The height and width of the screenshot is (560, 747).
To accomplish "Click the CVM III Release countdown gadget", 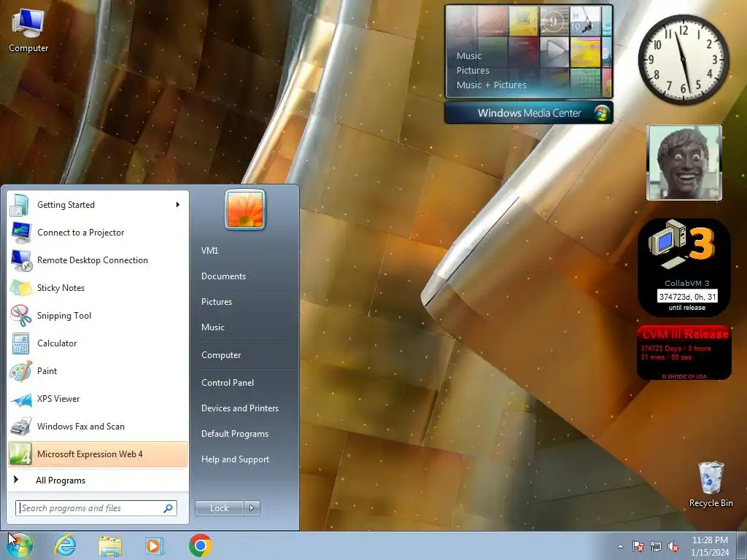I will pyautogui.click(x=684, y=353).
